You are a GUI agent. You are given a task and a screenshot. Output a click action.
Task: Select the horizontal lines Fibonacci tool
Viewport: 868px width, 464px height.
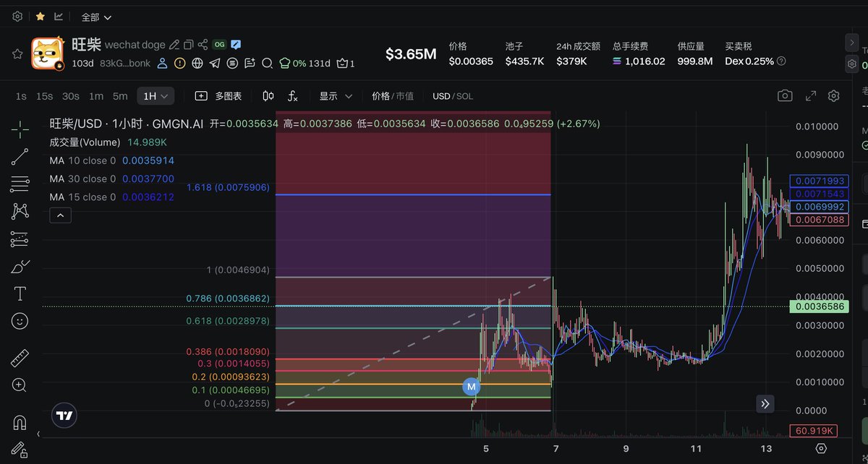pos(20,184)
